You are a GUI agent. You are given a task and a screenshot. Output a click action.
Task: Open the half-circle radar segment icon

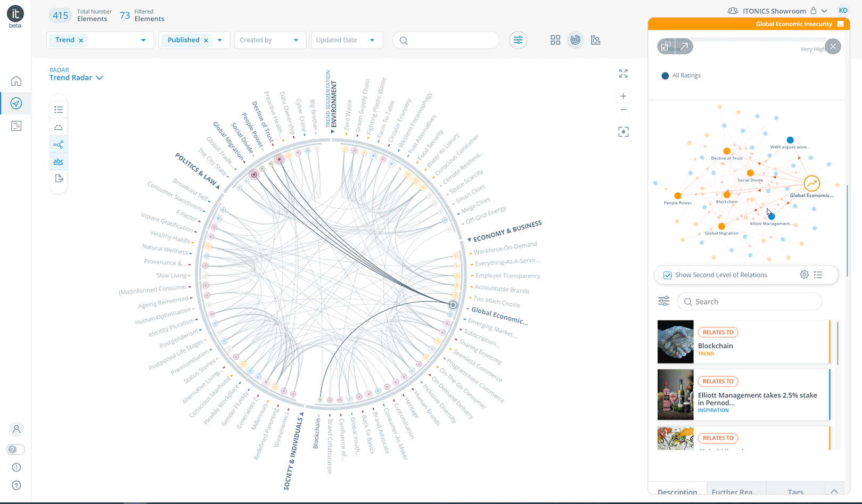(59, 126)
